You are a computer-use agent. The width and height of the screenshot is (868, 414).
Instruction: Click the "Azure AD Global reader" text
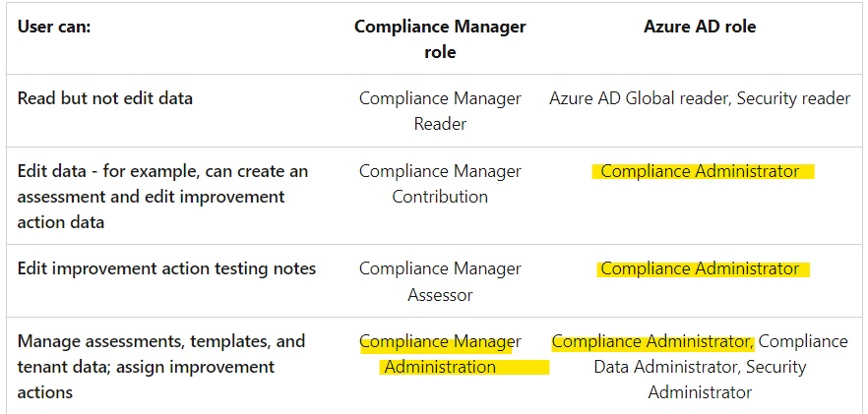tap(638, 98)
